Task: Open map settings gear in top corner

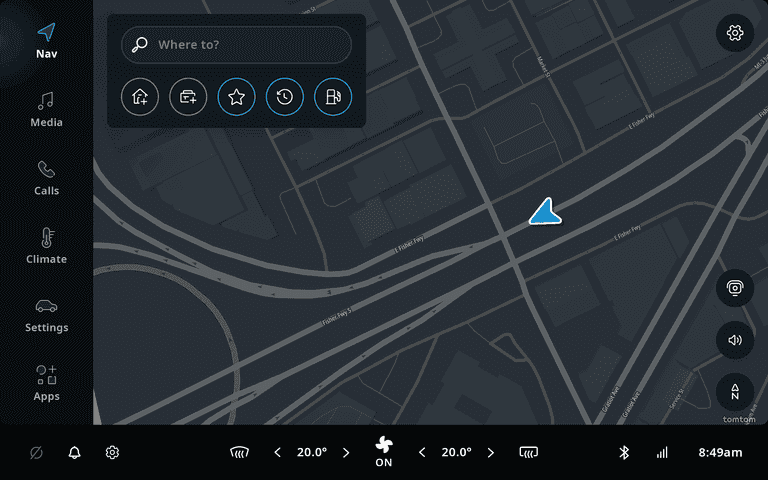Action: click(x=735, y=33)
